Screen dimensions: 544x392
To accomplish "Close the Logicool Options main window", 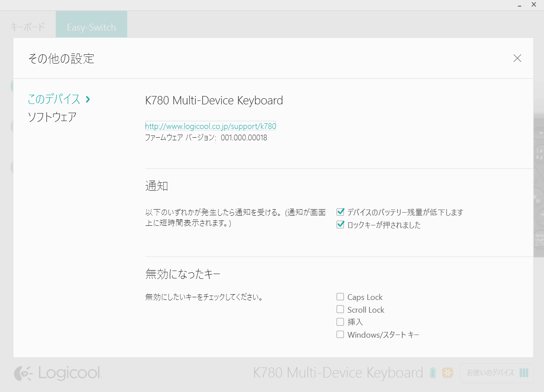I will click(533, 5).
